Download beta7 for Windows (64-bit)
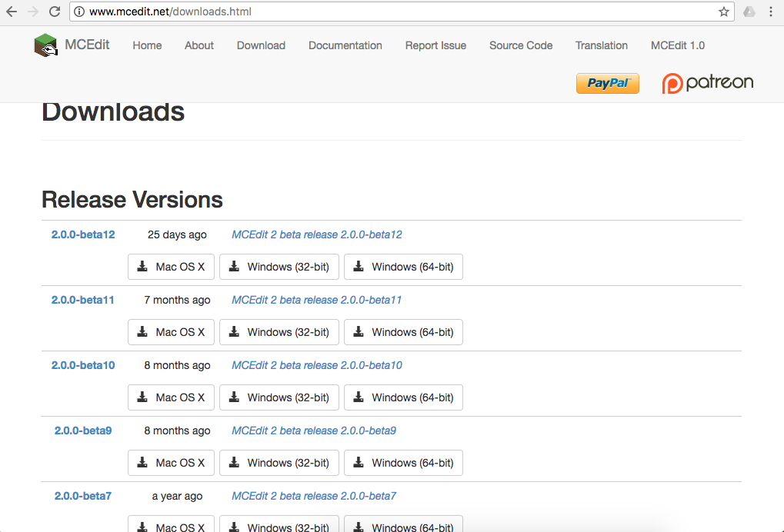The height and width of the screenshot is (532, 784). coord(403,524)
